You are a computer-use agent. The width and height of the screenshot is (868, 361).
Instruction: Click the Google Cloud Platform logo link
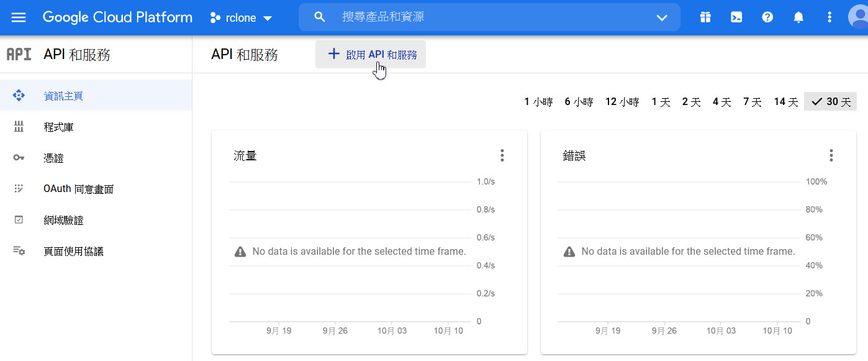click(x=117, y=17)
